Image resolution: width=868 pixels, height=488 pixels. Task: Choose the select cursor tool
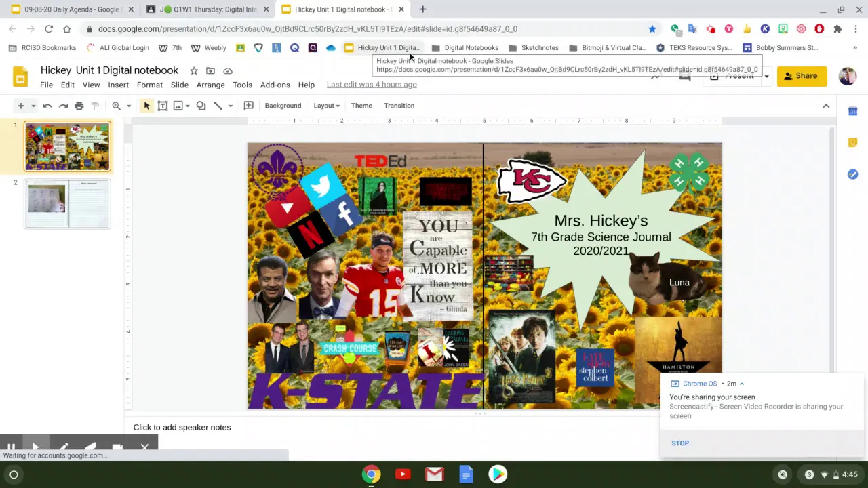pyautogui.click(x=146, y=106)
